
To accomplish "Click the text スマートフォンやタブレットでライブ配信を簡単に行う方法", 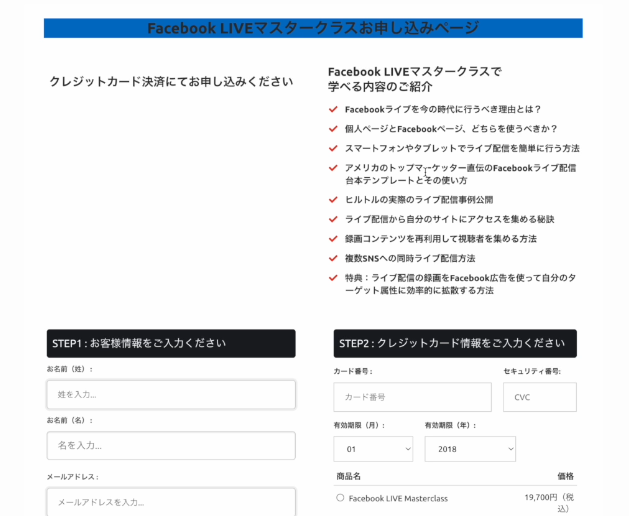I will coord(462,149).
